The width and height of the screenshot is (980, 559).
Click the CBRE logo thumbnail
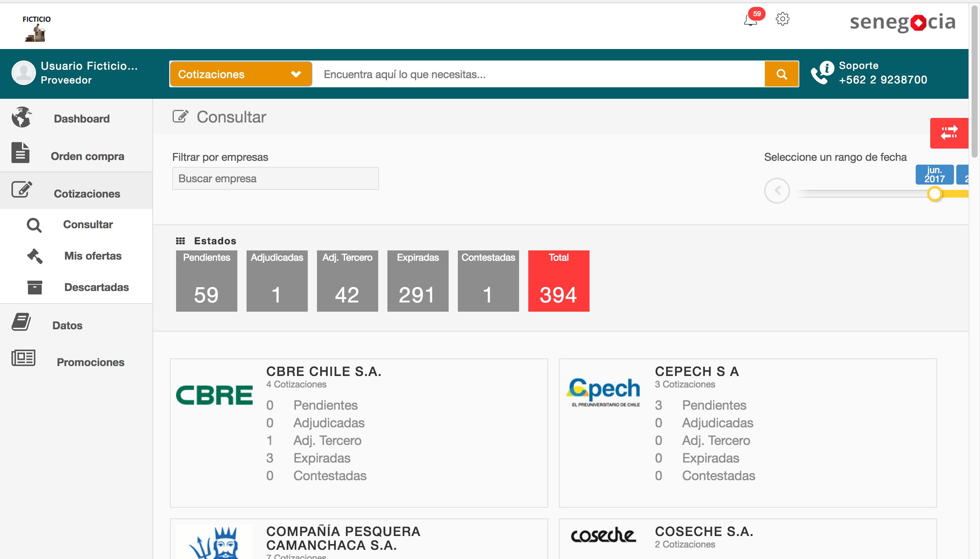click(x=214, y=395)
